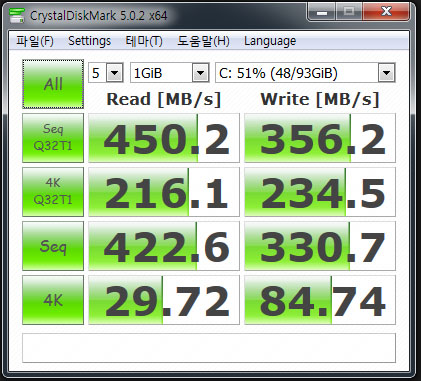Start the Seq Q32T1 test
The width and height of the screenshot is (421, 381).
(53, 138)
